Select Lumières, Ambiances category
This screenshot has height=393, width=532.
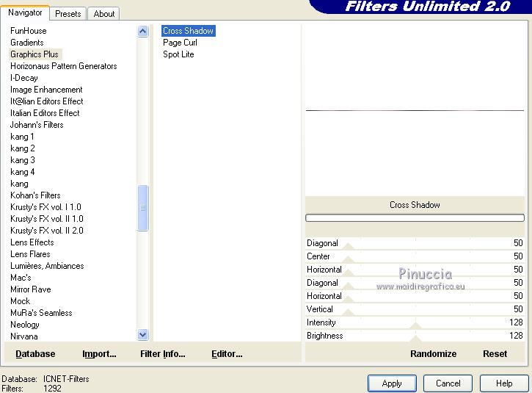(x=47, y=266)
